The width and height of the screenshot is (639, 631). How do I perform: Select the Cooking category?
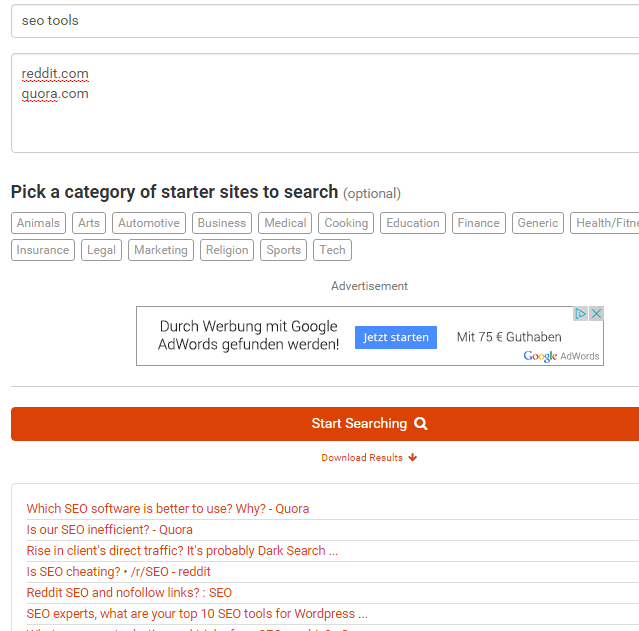tap(346, 223)
